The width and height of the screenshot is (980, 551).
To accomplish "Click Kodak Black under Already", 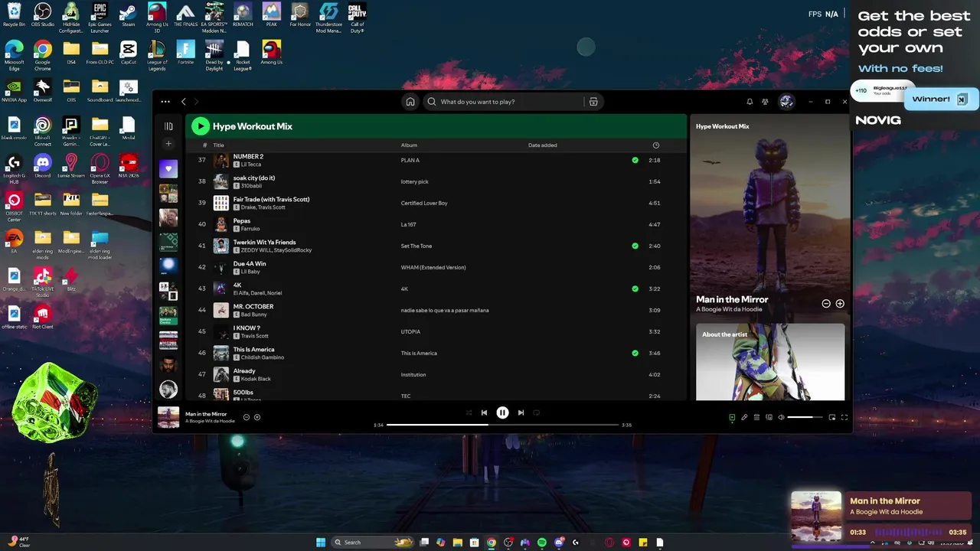I will pos(256,379).
